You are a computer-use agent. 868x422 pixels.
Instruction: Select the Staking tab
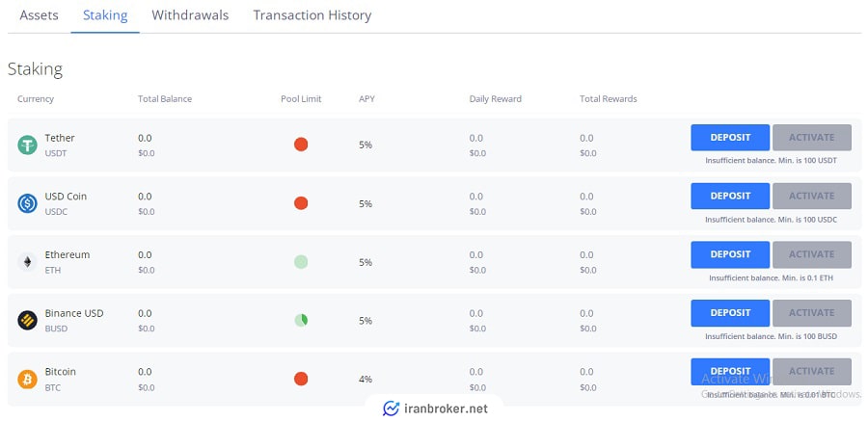pos(105,15)
